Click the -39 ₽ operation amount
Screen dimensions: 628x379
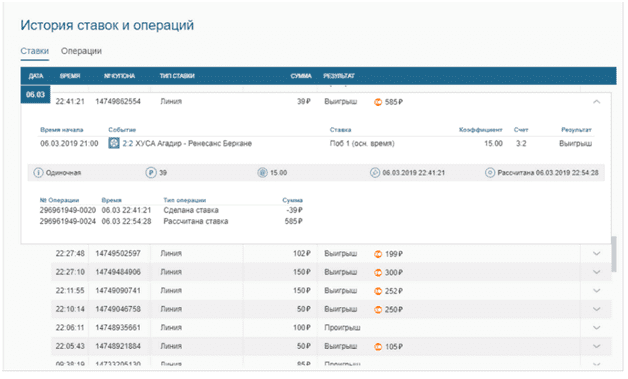(294, 210)
